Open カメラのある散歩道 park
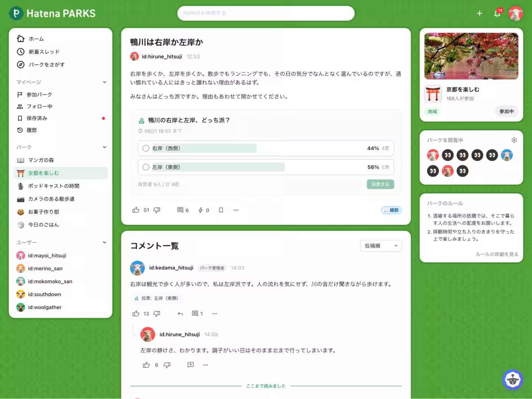The width and height of the screenshot is (532, 399). [x=61, y=199]
